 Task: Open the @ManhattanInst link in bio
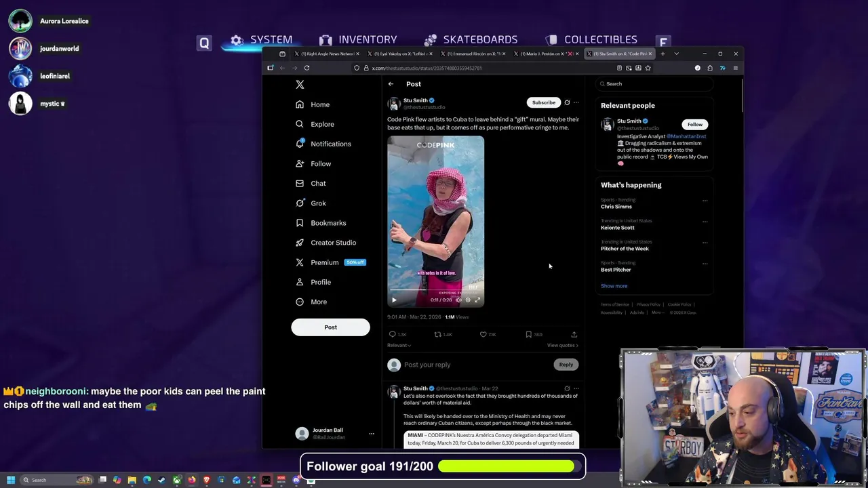(x=686, y=136)
